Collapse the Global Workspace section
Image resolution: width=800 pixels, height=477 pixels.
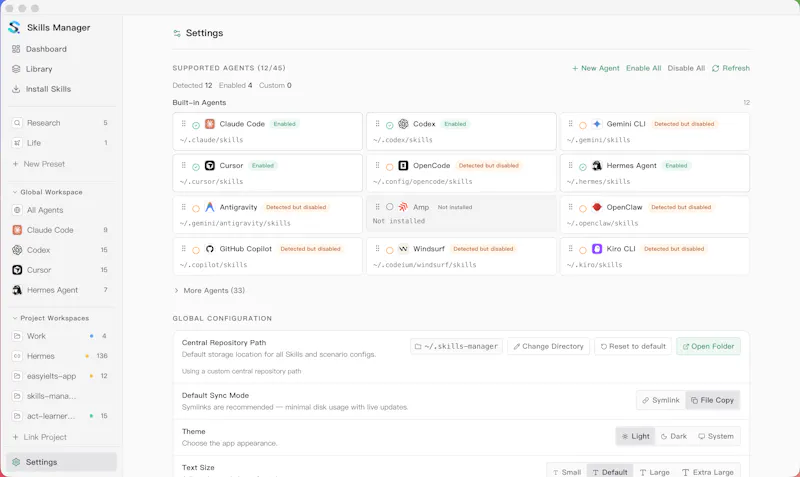click(47, 192)
